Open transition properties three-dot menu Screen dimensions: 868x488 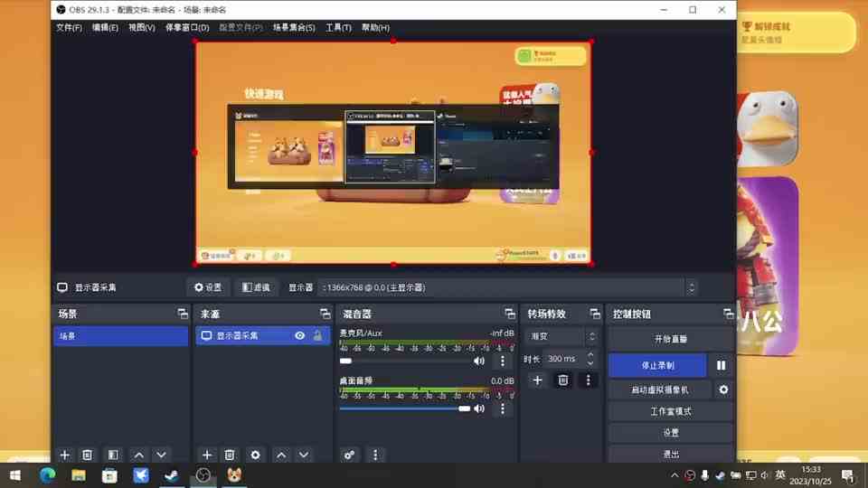[x=588, y=380]
